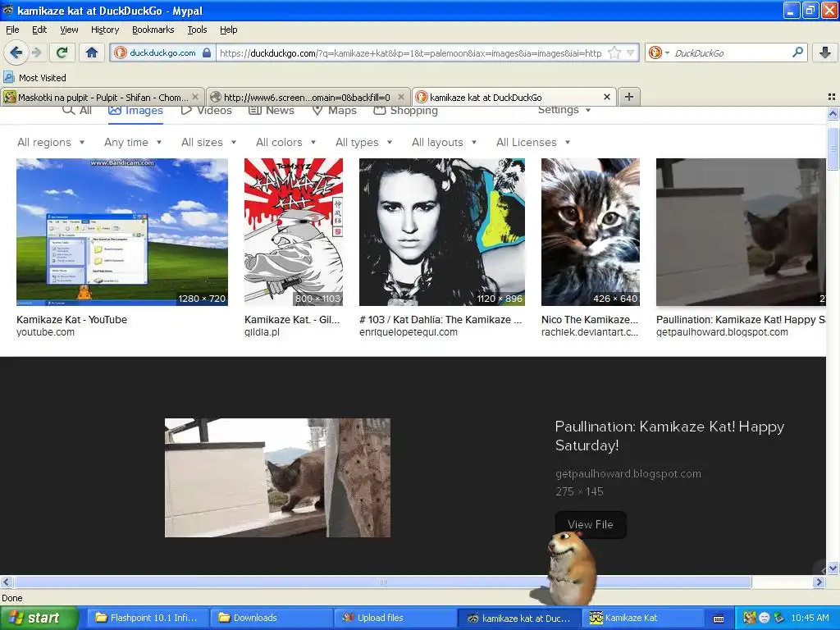The height and width of the screenshot is (630, 840).
Task: Expand the All colors filter
Action: (286, 142)
